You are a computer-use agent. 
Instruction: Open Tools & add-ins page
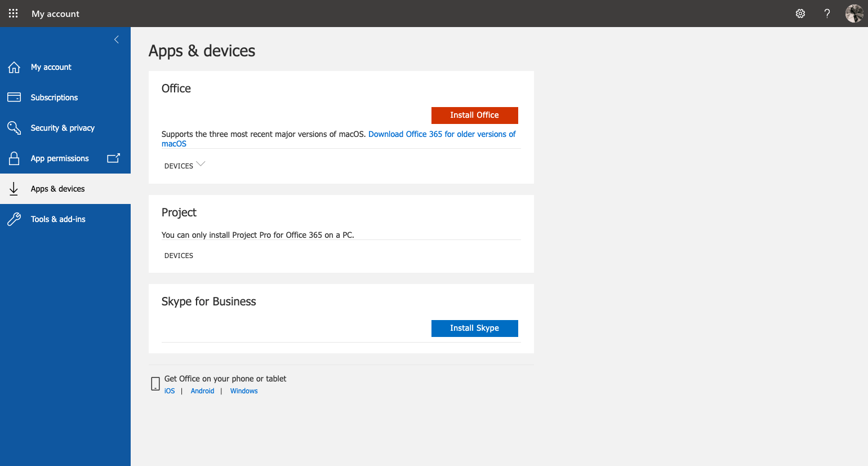pos(65,219)
